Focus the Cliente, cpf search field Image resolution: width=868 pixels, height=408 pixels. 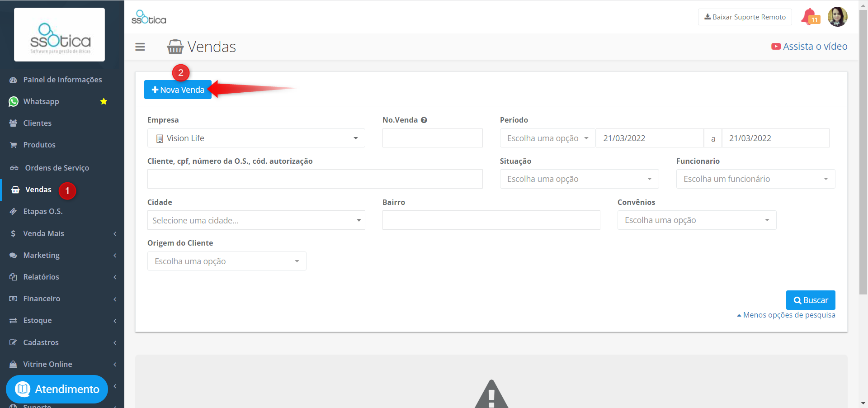coord(315,179)
